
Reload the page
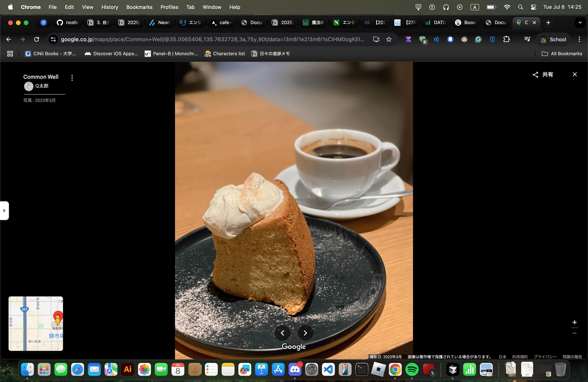pos(37,39)
